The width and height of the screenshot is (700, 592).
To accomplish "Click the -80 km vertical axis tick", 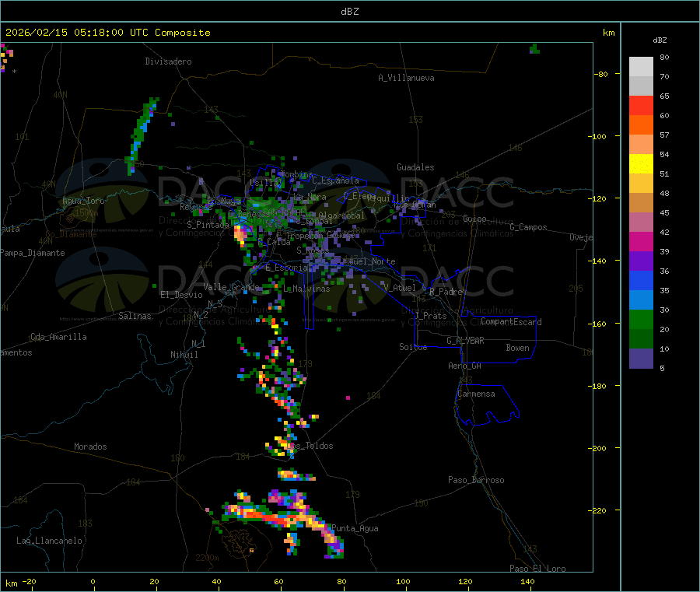I will click(603, 74).
